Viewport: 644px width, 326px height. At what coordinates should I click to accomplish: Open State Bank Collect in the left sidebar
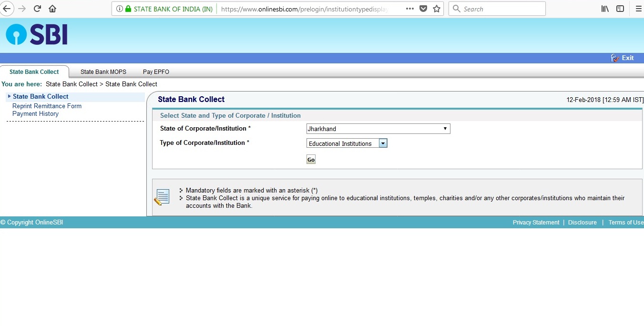tap(41, 97)
